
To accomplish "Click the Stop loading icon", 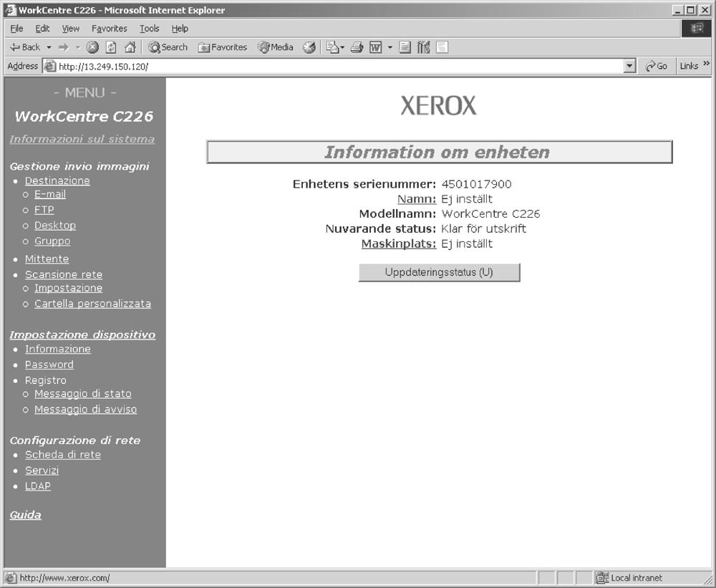I will click(x=92, y=47).
